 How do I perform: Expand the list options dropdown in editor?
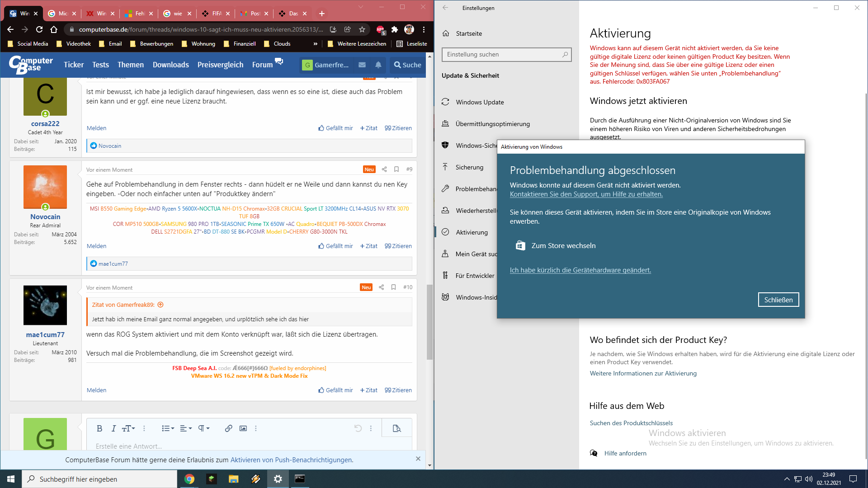coord(168,428)
